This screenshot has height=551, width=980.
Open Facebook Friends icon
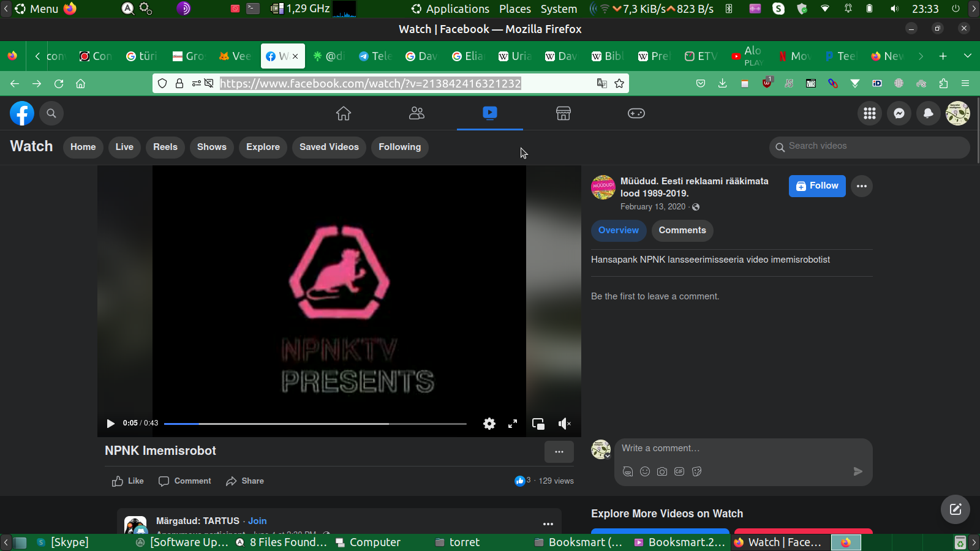[417, 113]
